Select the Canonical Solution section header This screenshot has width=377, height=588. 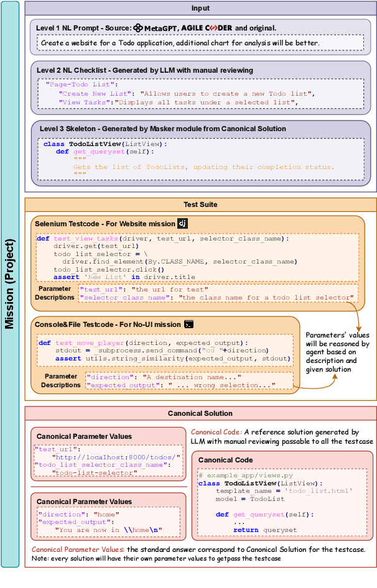pyautogui.click(x=200, y=413)
